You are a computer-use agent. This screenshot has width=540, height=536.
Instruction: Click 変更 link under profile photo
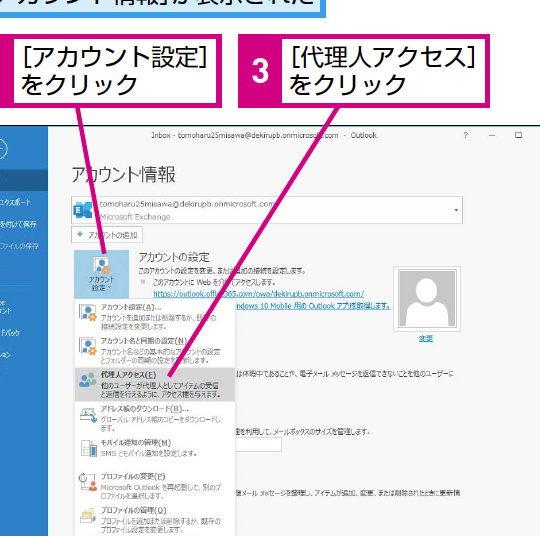pyautogui.click(x=426, y=339)
